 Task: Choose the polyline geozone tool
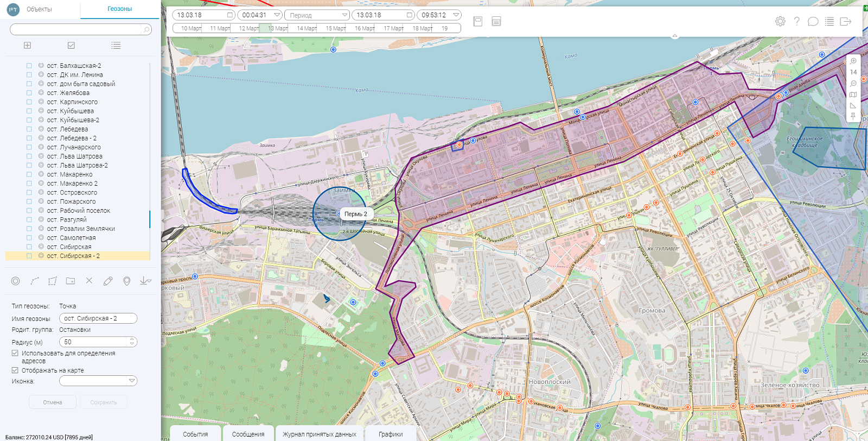click(x=35, y=281)
